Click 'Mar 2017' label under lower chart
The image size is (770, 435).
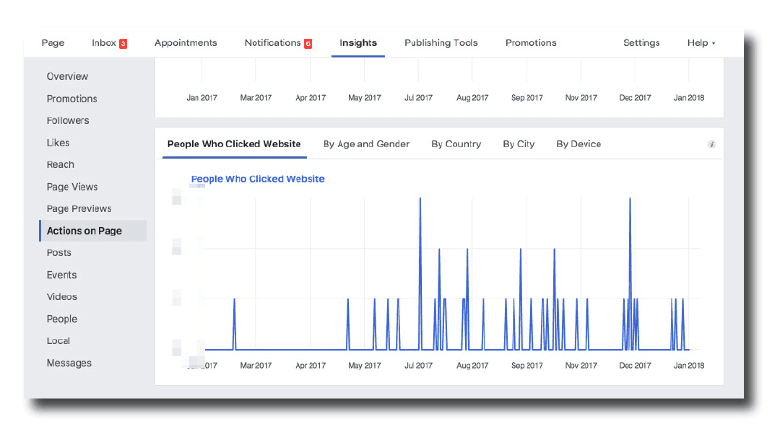pos(255,366)
